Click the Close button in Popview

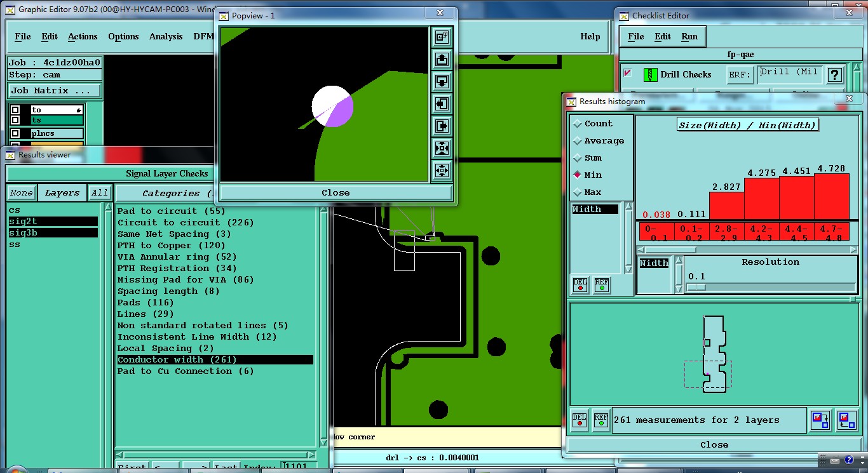point(336,192)
